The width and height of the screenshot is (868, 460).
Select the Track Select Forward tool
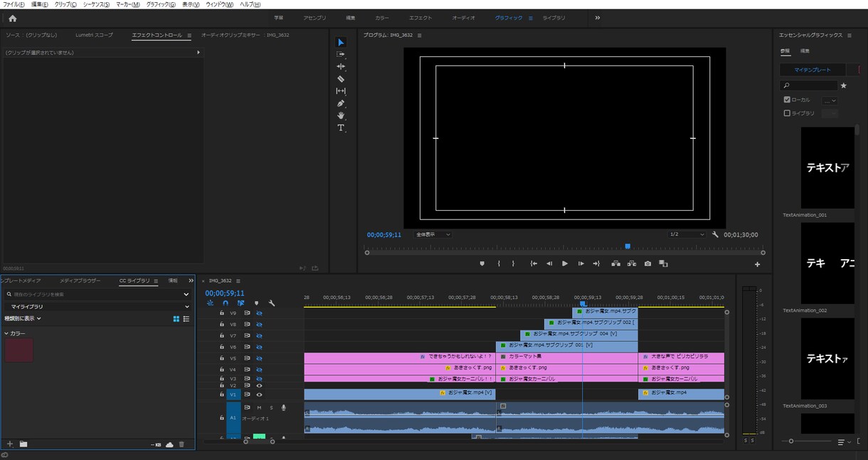(x=341, y=54)
